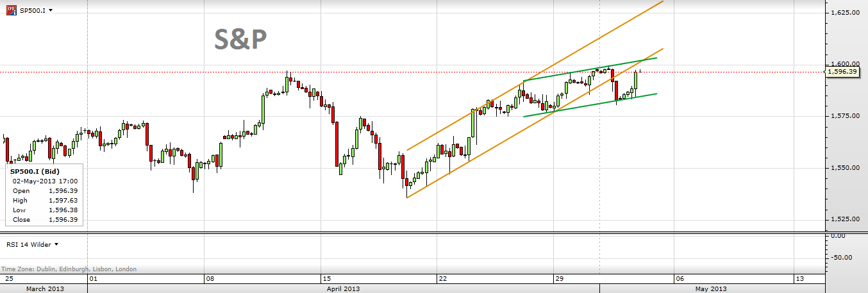
Task: Click the Open value 1,596.39
Action: coord(63,191)
